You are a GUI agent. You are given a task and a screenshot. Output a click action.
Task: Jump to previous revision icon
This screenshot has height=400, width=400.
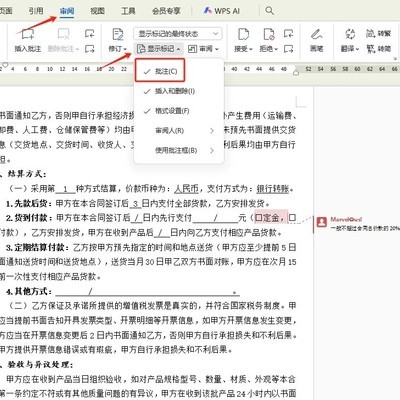pos(289,33)
